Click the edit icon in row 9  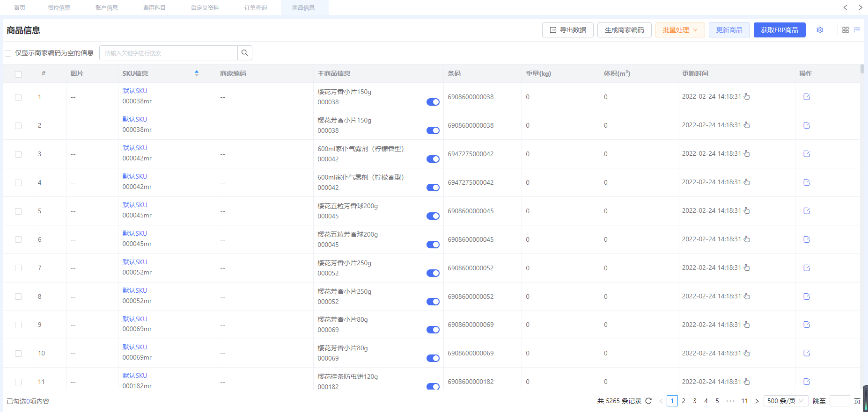point(807,325)
